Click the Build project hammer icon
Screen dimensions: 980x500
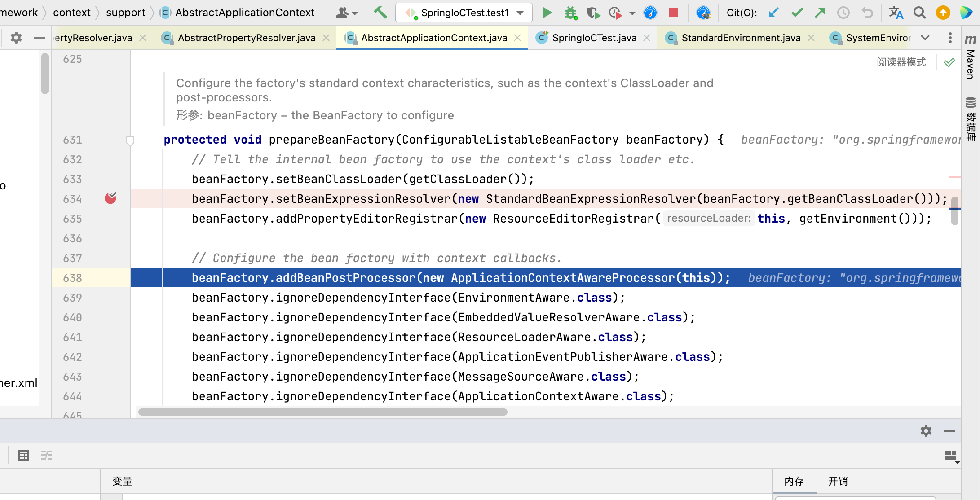(380, 13)
